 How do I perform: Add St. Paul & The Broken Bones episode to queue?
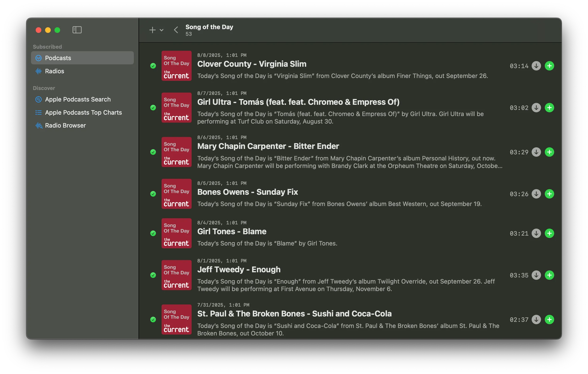tap(550, 319)
